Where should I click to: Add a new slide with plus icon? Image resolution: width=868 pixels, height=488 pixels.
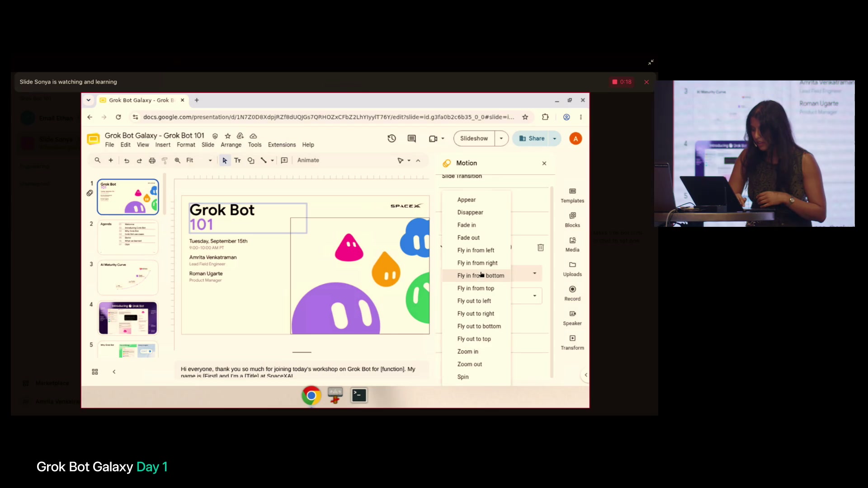[x=111, y=160]
